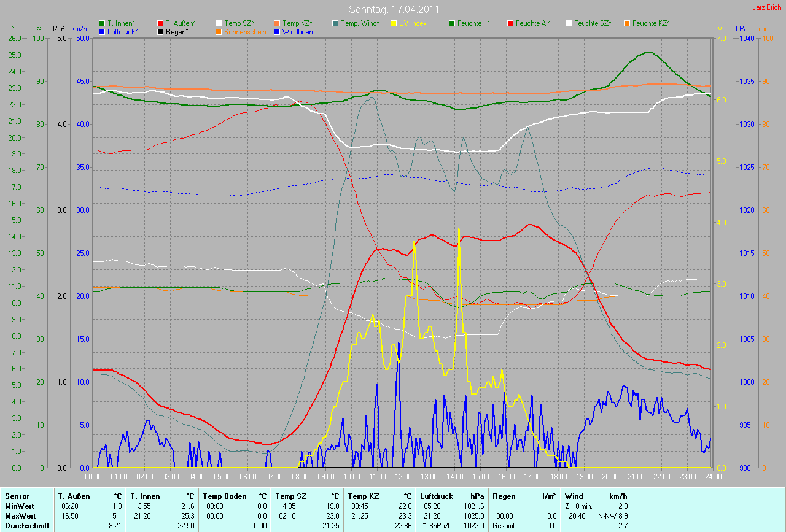This screenshot has height=532, width=786.
Task: Click the red T. Außen legend swatch
Action: [x=160, y=23]
